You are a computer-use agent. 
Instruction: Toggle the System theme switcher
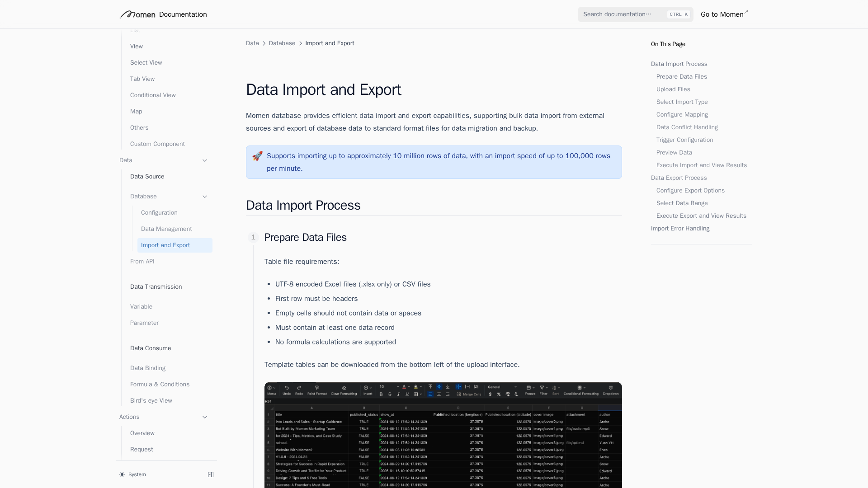click(137, 474)
